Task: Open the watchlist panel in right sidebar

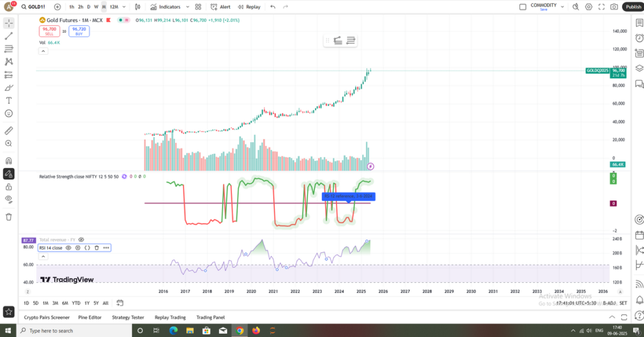Action: (639, 23)
